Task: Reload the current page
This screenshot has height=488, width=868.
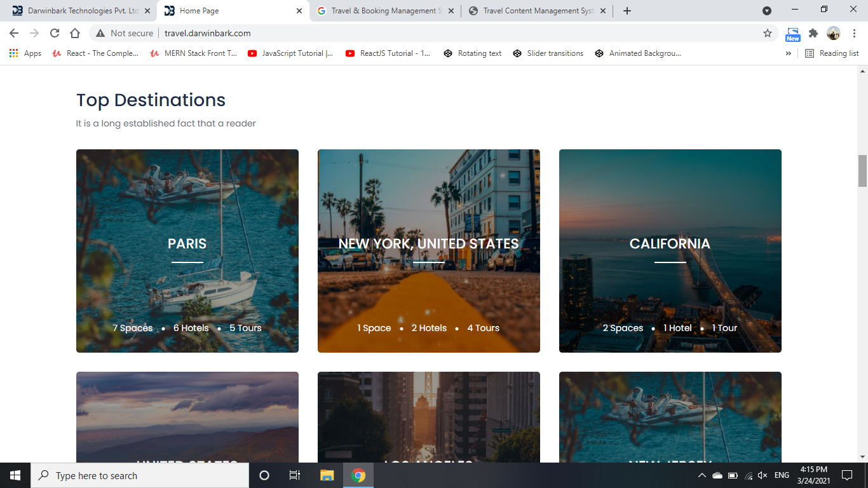Action: [x=55, y=33]
